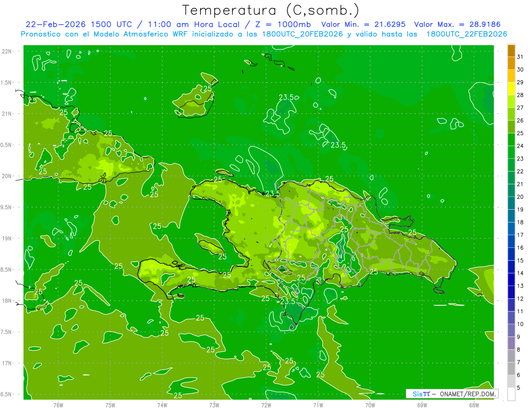Viewport: 532px width, 411px height.
Task: Click the '20N' latitude axis label
Action: click(x=6, y=176)
